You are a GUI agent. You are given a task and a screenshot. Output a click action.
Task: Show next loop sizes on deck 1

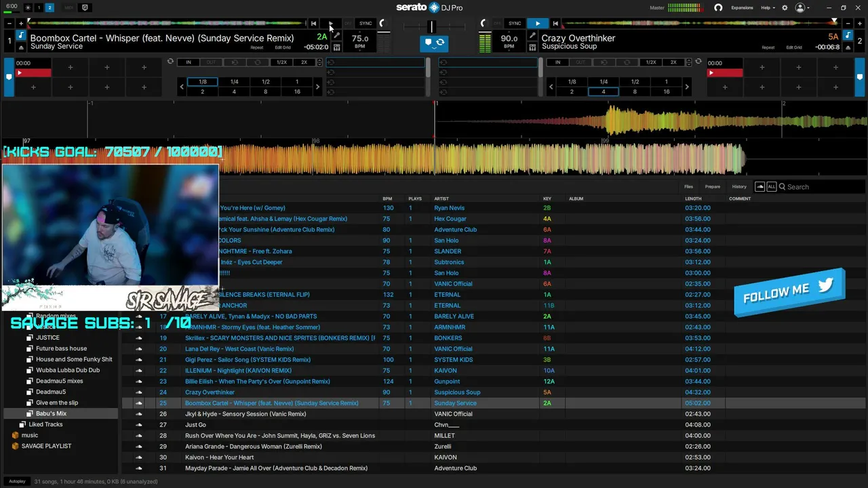[317, 87]
